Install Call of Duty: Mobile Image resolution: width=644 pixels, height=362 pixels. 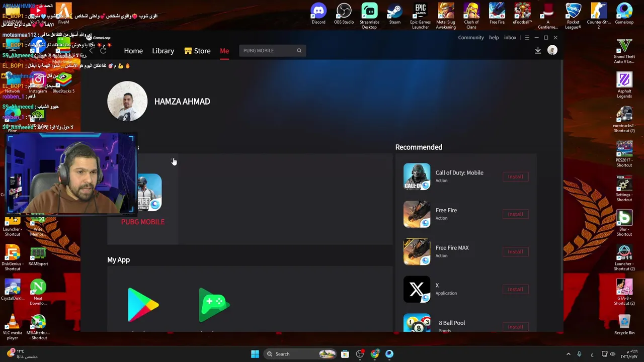click(x=515, y=176)
